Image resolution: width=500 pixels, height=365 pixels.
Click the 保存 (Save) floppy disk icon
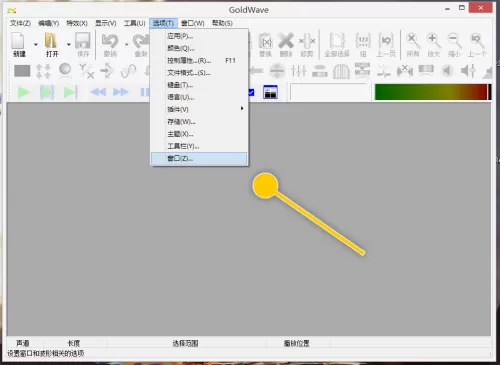click(83, 41)
